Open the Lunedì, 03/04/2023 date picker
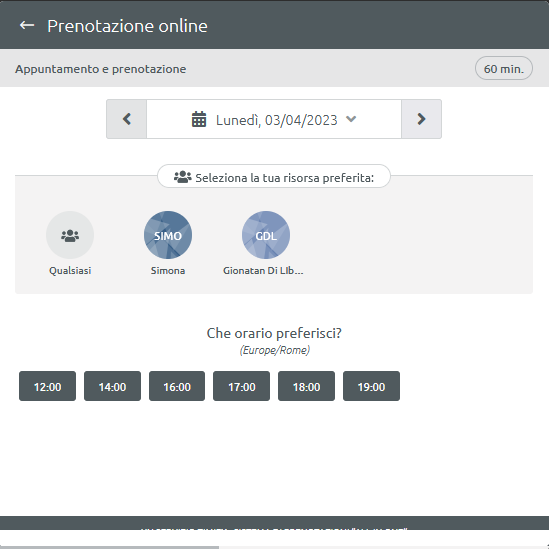The height and width of the screenshot is (549, 549). tap(274, 119)
